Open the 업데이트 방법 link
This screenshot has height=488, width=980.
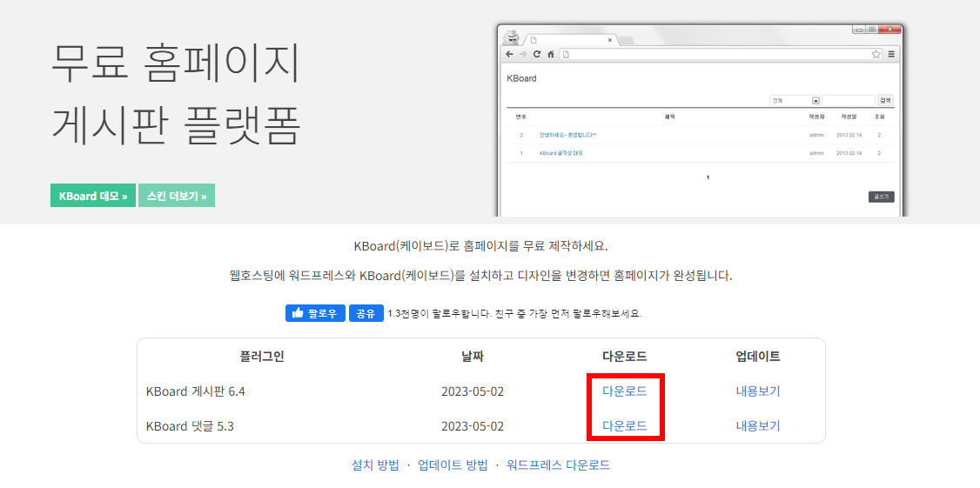point(453,465)
